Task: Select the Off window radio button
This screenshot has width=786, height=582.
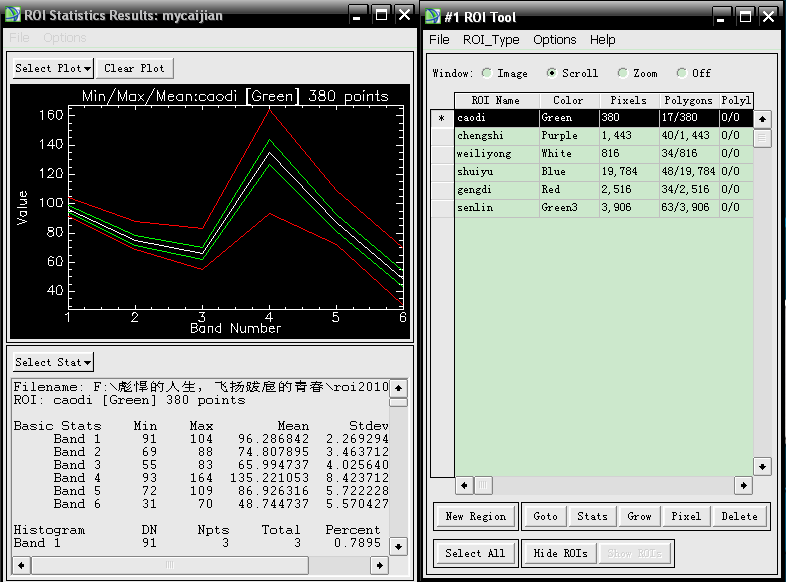Action: (681, 73)
